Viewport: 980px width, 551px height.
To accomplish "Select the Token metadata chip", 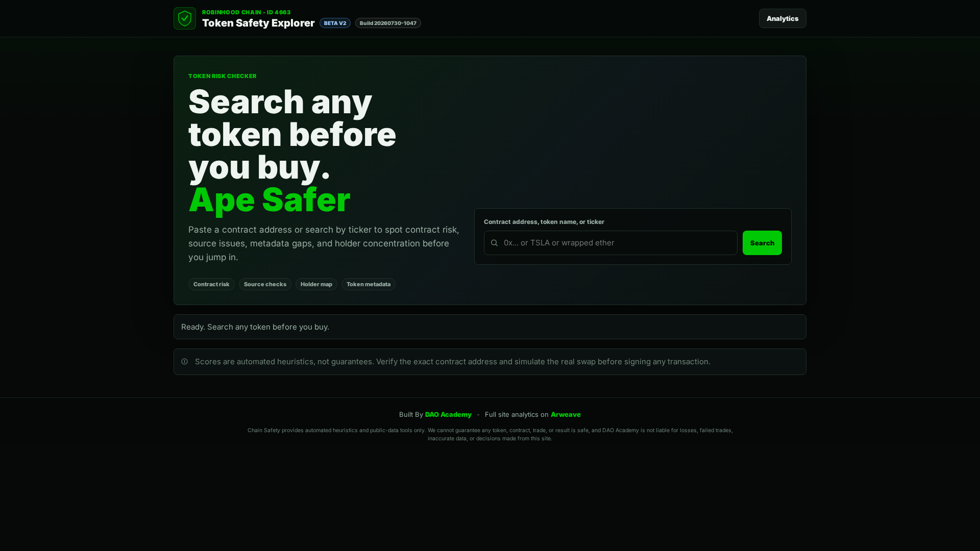I will coord(369,284).
